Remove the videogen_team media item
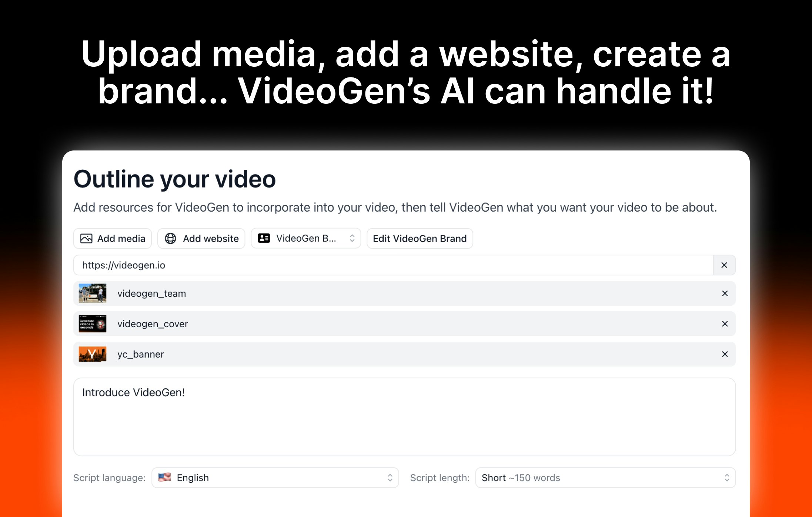 point(725,294)
